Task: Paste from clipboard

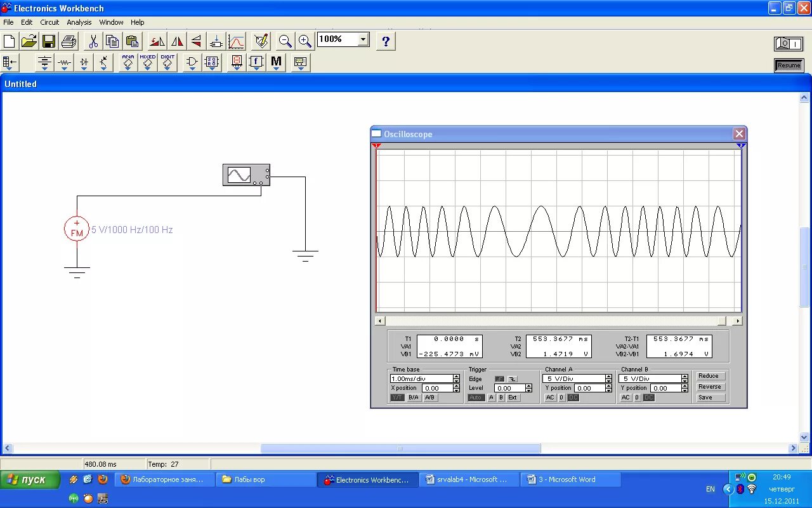Action: point(132,41)
